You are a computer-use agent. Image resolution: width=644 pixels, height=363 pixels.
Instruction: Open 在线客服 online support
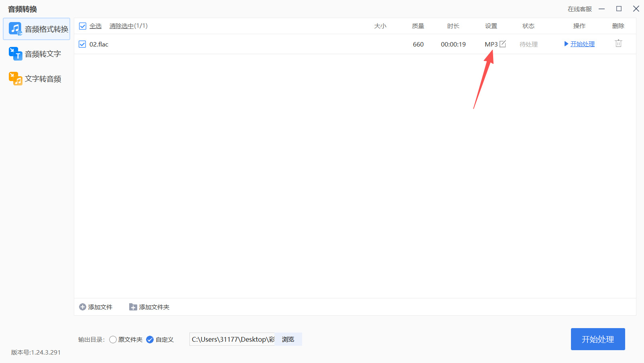[x=580, y=9]
